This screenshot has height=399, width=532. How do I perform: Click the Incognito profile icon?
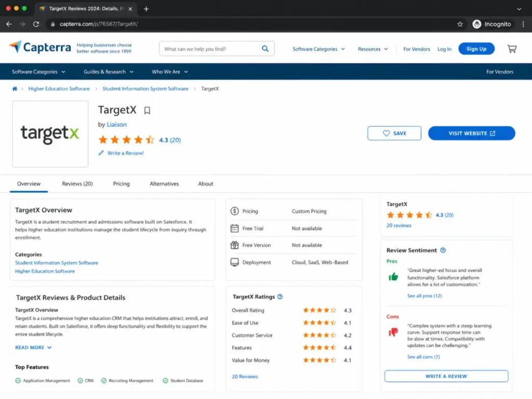477,24
